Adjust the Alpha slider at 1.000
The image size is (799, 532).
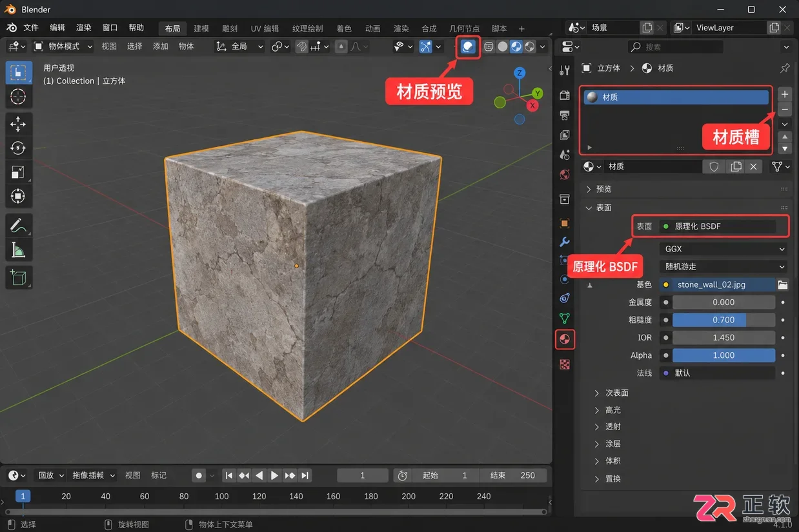tap(723, 355)
